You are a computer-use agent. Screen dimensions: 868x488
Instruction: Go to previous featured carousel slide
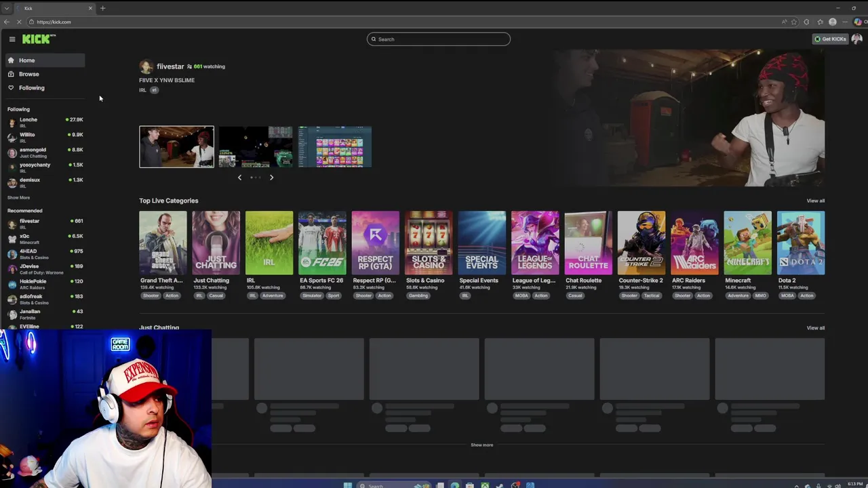pos(239,178)
